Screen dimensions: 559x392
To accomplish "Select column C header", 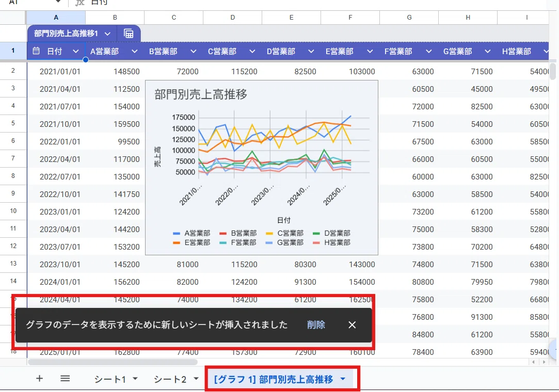I will coord(173,18).
